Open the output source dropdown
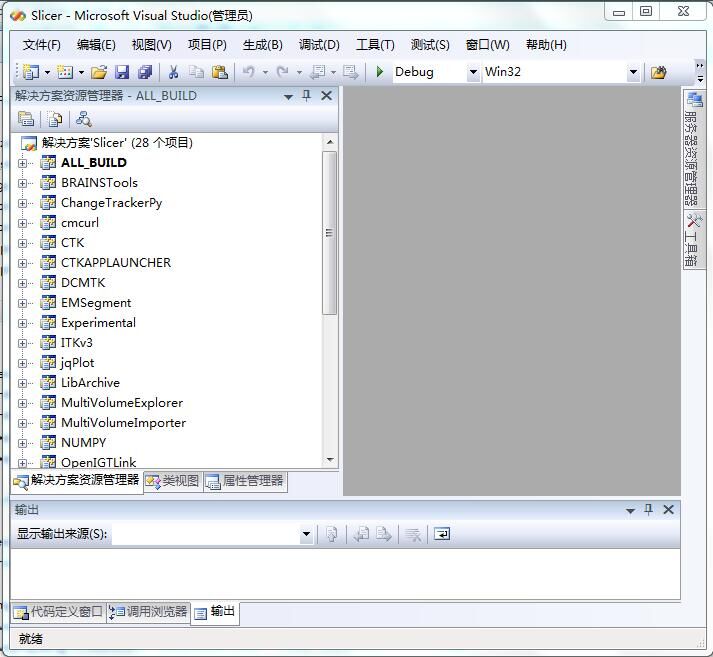The width and height of the screenshot is (713, 657). 306,534
